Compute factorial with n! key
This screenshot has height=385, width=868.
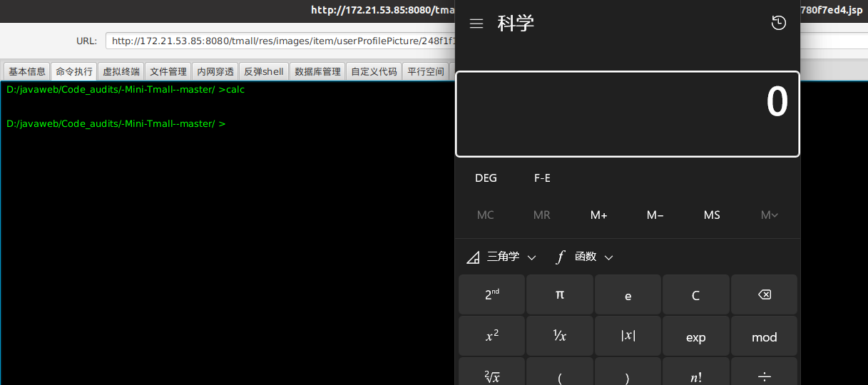pyautogui.click(x=696, y=372)
